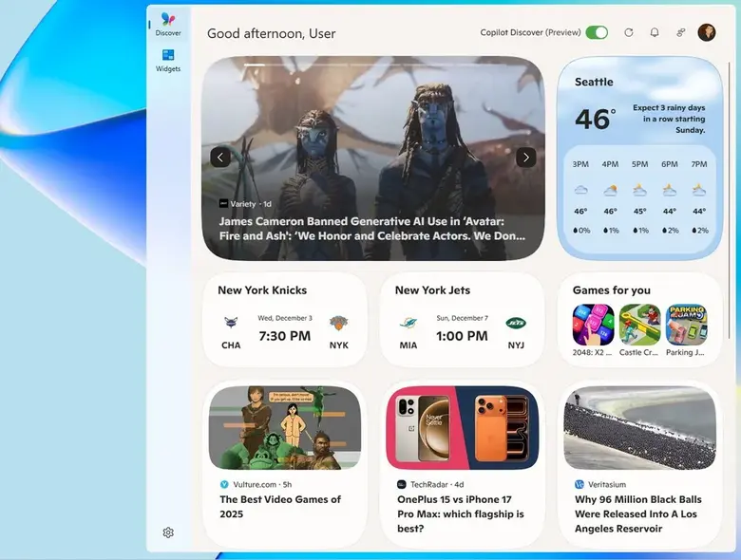Click the OnePlus 15 vs iPhone 17 thumbnail
Viewport: 741px width, 560px height.
coord(462,427)
